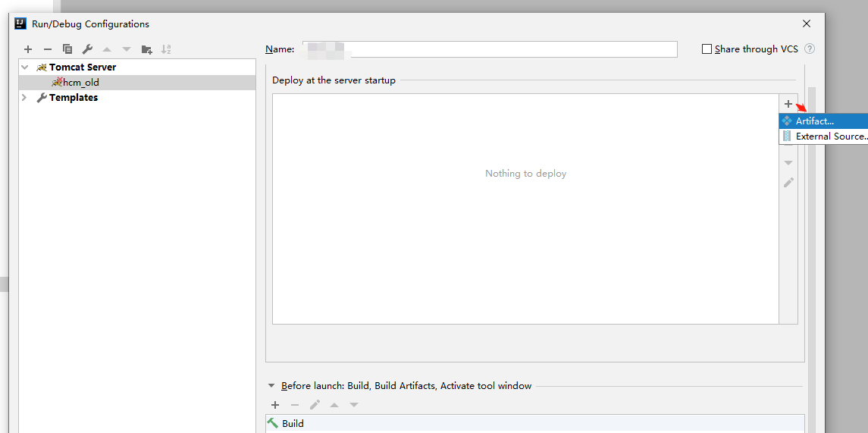868x433 pixels.
Task: Collapse the Tomcat Server tree node
Action: (x=24, y=67)
